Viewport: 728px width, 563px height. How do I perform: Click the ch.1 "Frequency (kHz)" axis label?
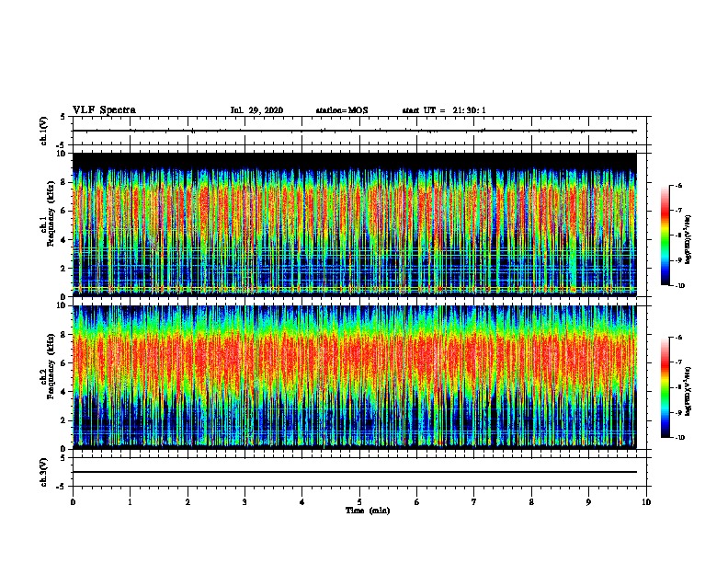[51, 213]
